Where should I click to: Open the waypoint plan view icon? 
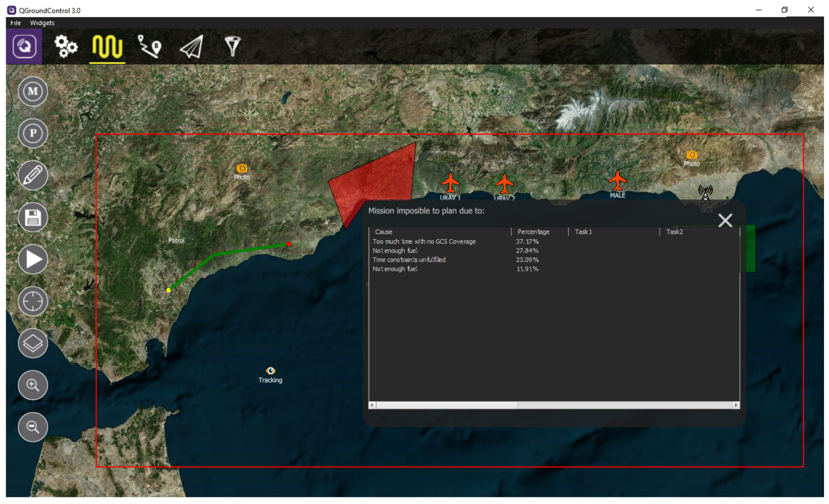coord(150,46)
